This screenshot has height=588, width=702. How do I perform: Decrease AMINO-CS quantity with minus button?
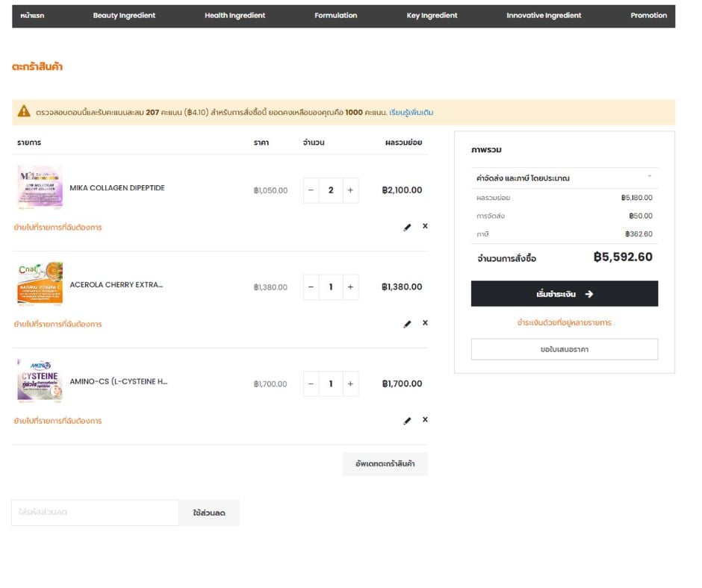coord(311,384)
